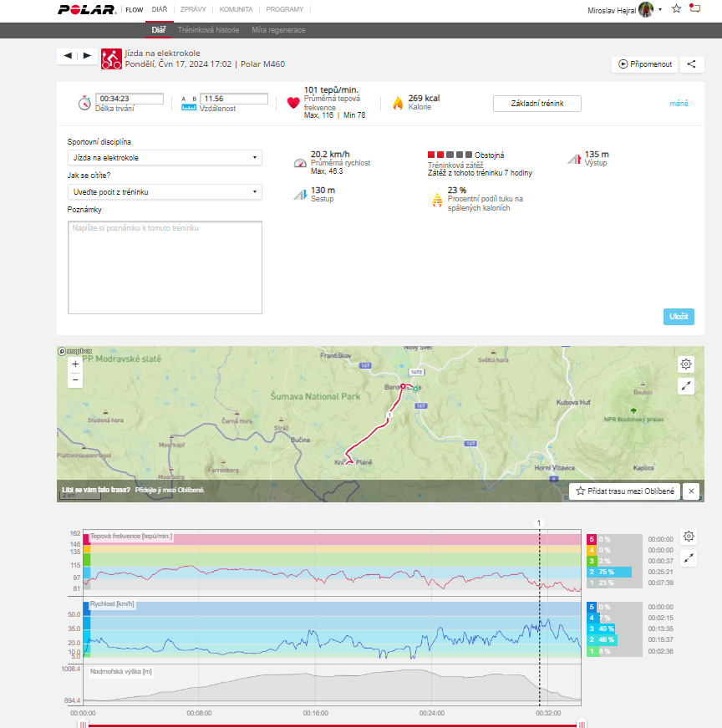Viewport: 722px width, 728px height.
Task: Close the favorite route banner
Action: [691, 491]
